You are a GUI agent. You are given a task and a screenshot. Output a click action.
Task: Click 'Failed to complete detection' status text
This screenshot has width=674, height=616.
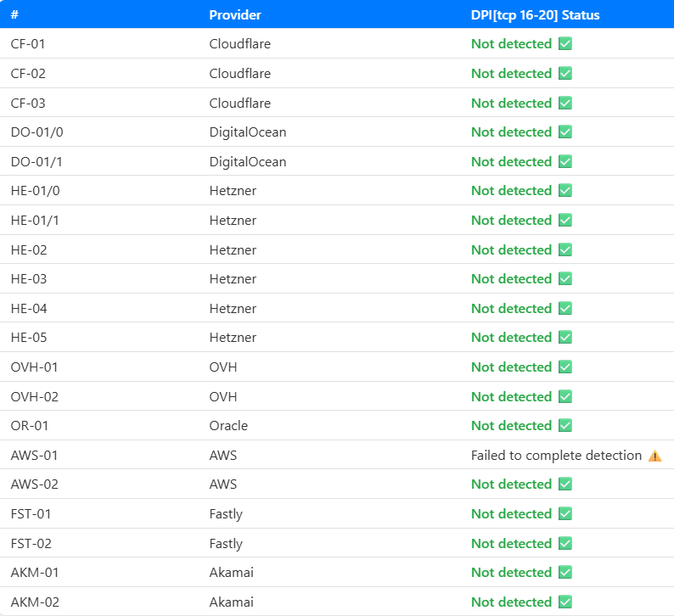pyautogui.click(x=556, y=456)
